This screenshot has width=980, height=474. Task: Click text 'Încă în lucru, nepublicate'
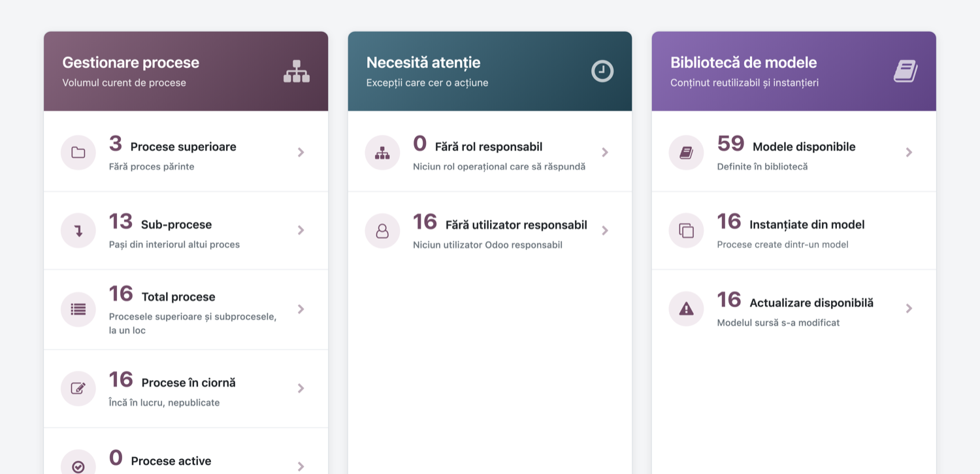pyautogui.click(x=164, y=403)
